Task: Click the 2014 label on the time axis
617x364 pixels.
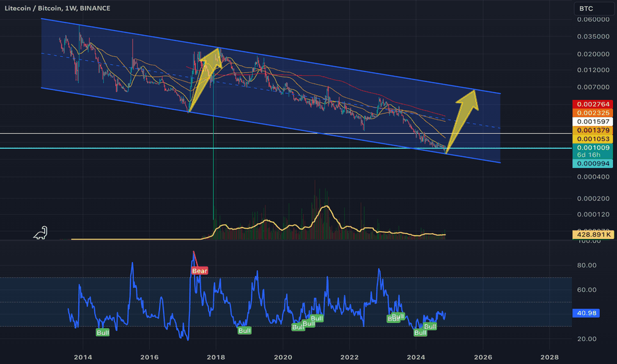Action: coord(83,357)
